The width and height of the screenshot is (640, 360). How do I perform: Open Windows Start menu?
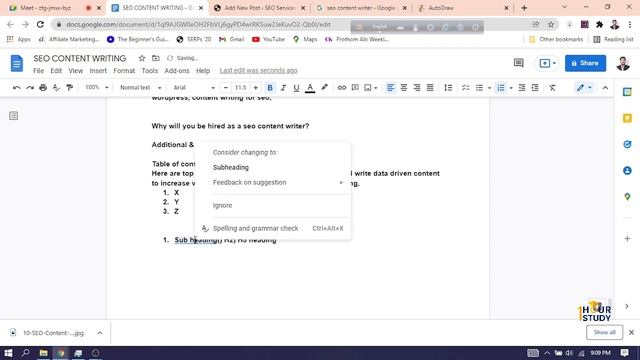(x=8, y=353)
